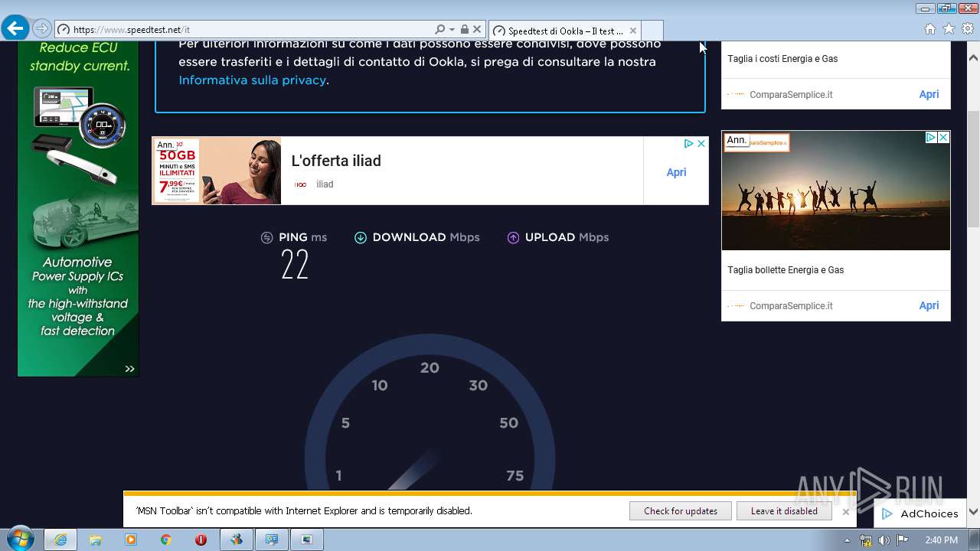This screenshot has height=551, width=980.
Task: Focus the speedtest.net URL address field
Action: click(x=245, y=30)
